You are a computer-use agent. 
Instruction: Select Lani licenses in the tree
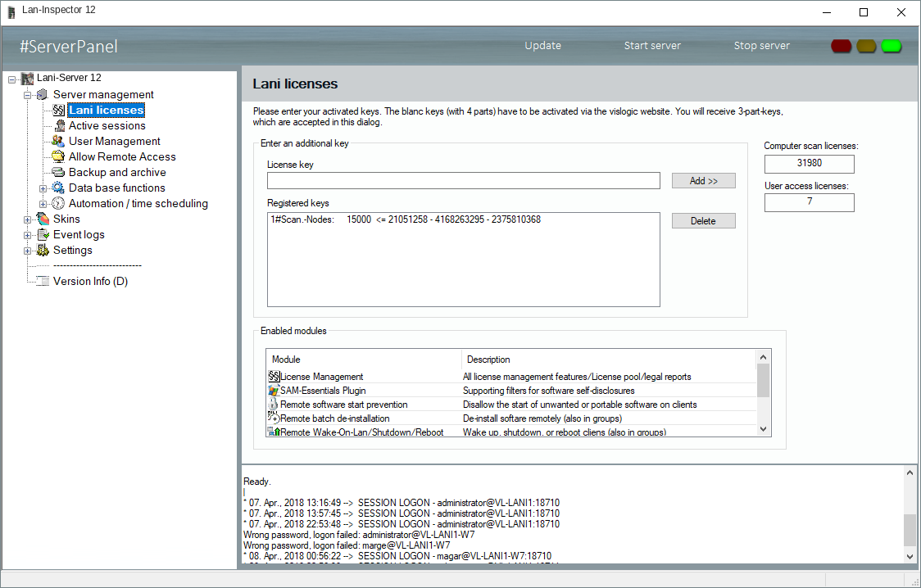107,110
